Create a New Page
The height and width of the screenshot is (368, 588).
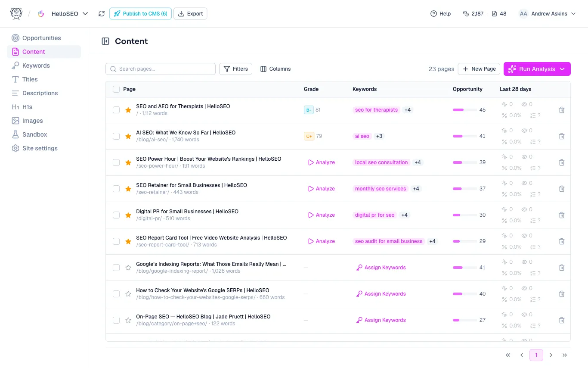[479, 69]
